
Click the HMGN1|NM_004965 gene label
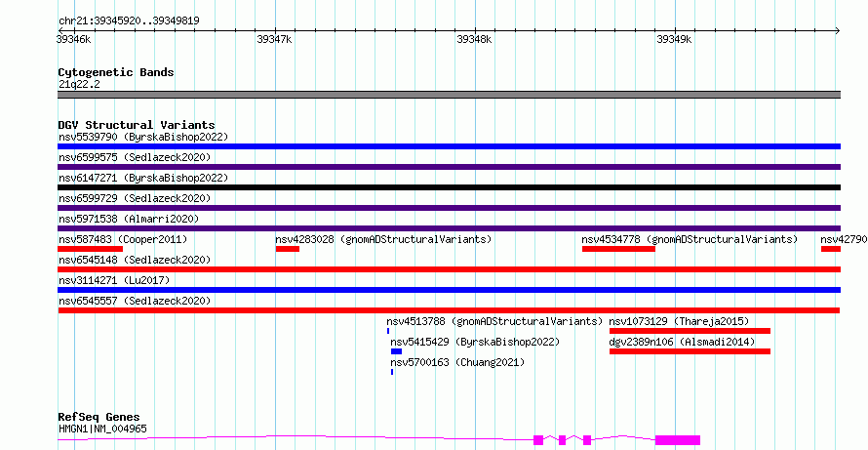(x=102, y=429)
